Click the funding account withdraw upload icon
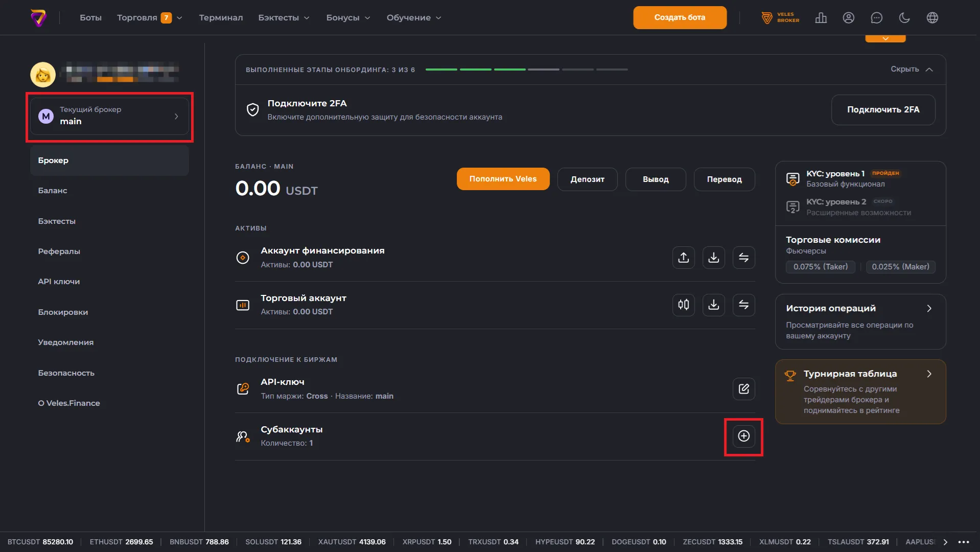Image resolution: width=980 pixels, height=552 pixels. click(x=684, y=258)
